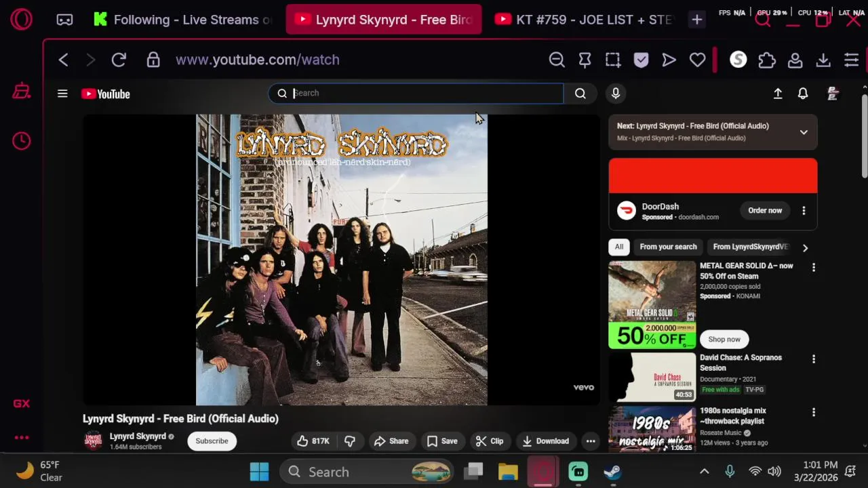This screenshot has width=868, height=488.
Task: Open the Windows Start menu
Action: [259, 472]
